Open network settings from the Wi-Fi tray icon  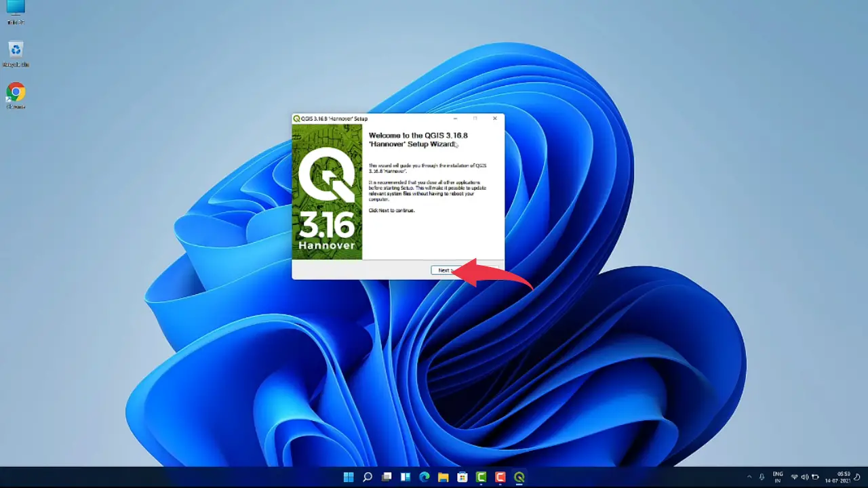[x=795, y=477]
